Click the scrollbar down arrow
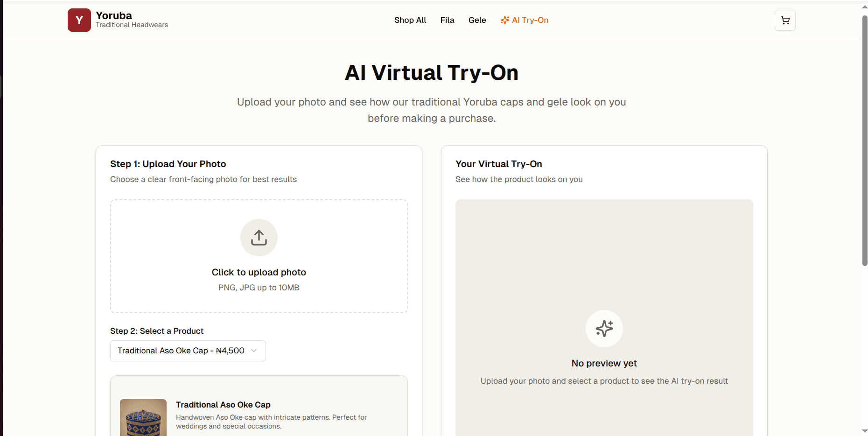The image size is (868, 436). tap(864, 431)
